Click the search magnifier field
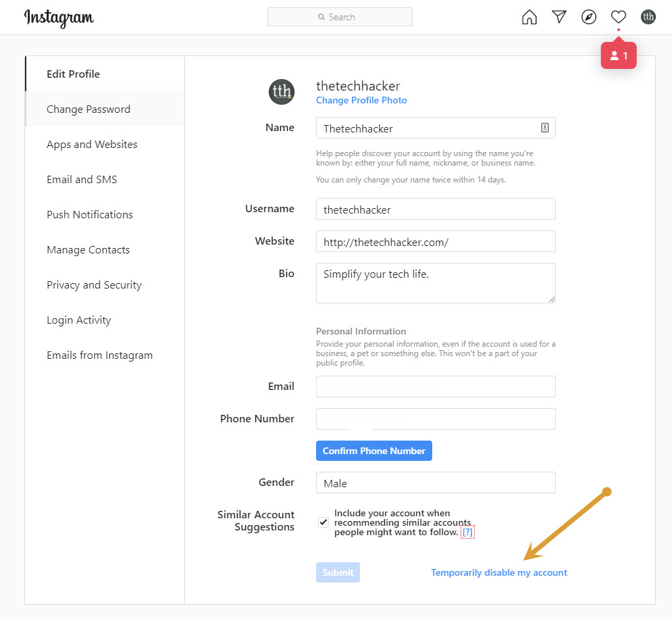The width and height of the screenshot is (672, 619). [x=340, y=17]
